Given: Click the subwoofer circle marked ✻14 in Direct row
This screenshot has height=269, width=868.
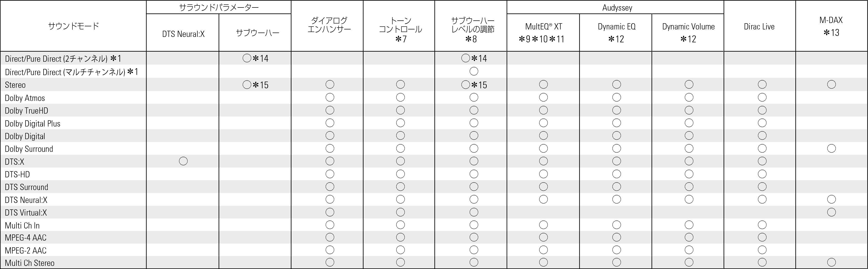Looking at the screenshot, I should (247, 58).
